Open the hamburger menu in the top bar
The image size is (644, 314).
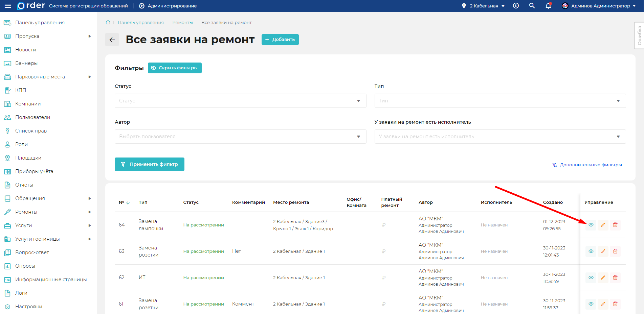point(8,6)
